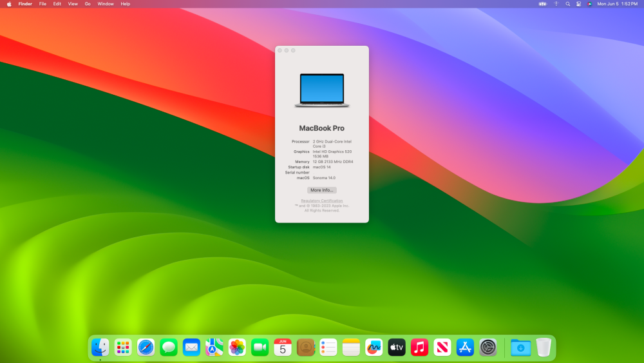Image resolution: width=644 pixels, height=363 pixels.
Task: Open the Help menu
Action: pos(126,4)
